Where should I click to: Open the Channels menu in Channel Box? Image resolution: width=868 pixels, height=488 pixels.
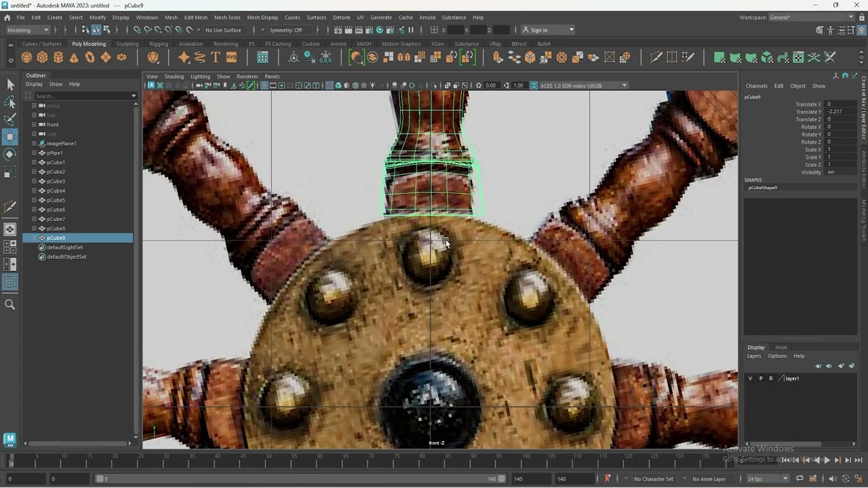point(757,86)
